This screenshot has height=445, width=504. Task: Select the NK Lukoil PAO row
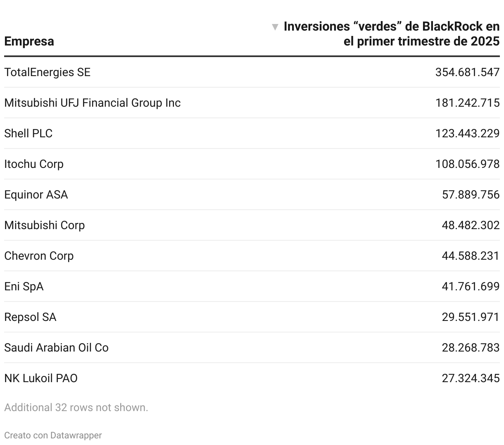(252, 378)
